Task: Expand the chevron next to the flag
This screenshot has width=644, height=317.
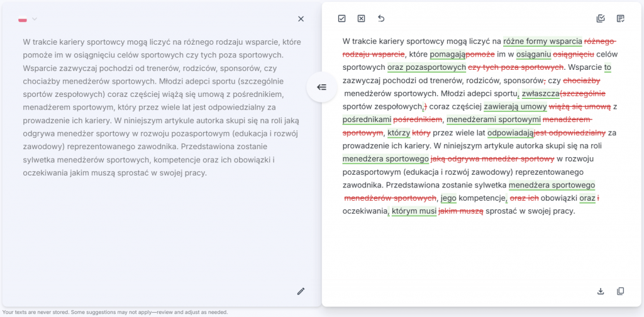Action: click(x=35, y=19)
